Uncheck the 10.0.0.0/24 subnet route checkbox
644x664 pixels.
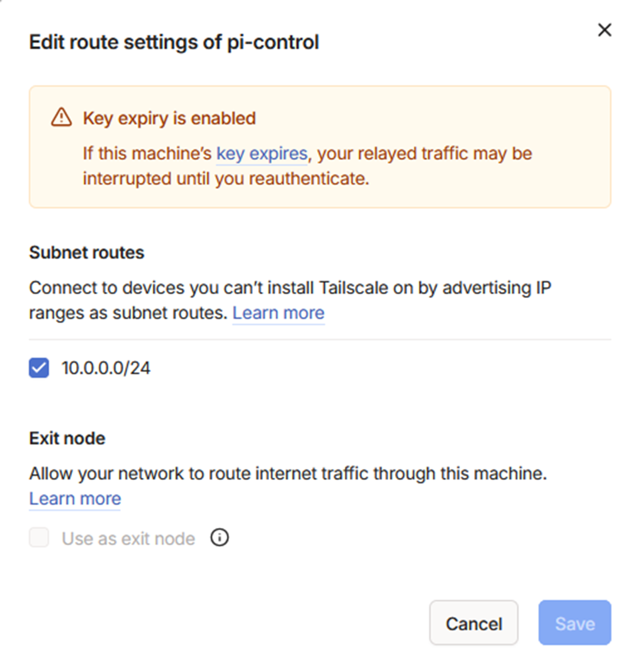click(x=39, y=368)
